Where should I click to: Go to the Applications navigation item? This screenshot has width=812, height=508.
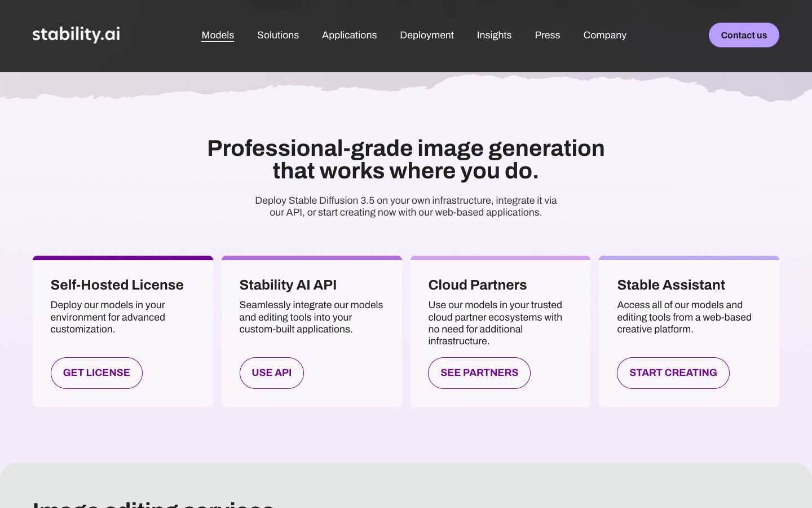(x=349, y=35)
